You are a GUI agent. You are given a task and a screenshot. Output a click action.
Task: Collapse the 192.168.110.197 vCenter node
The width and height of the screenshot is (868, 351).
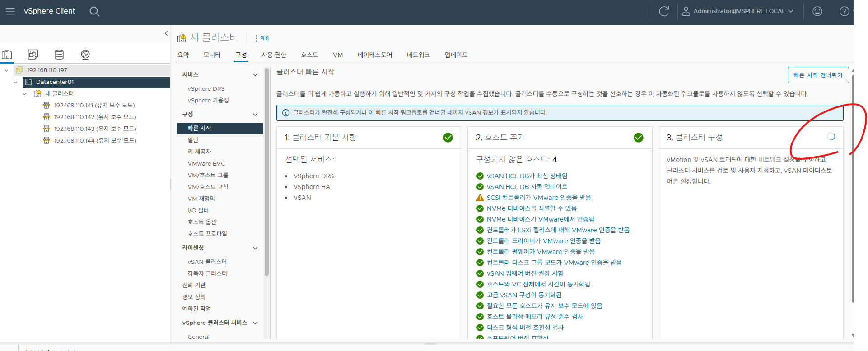point(6,70)
